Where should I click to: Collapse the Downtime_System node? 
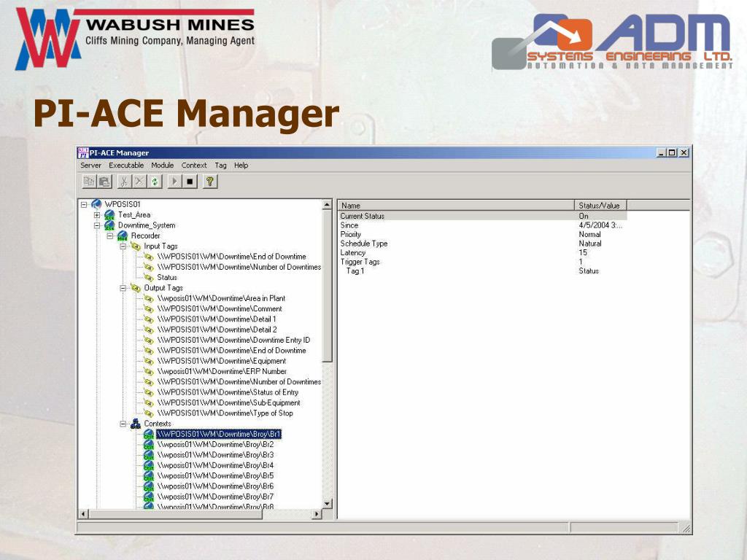click(97, 226)
